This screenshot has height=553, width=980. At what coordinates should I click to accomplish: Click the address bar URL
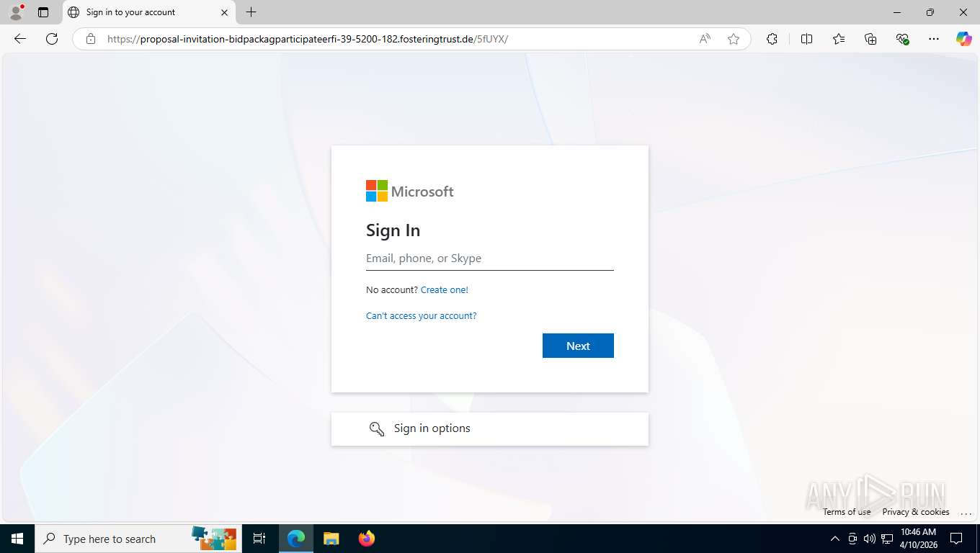pyautogui.click(x=308, y=39)
